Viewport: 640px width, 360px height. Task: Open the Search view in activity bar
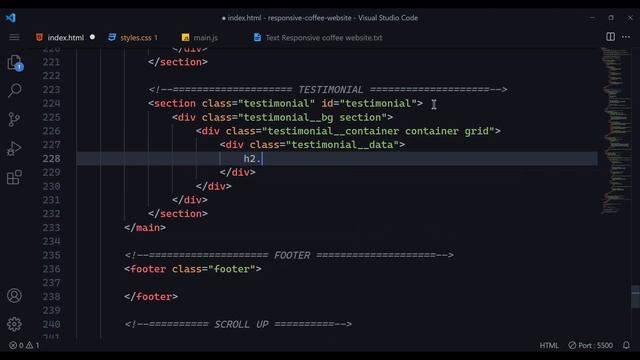click(x=15, y=90)
